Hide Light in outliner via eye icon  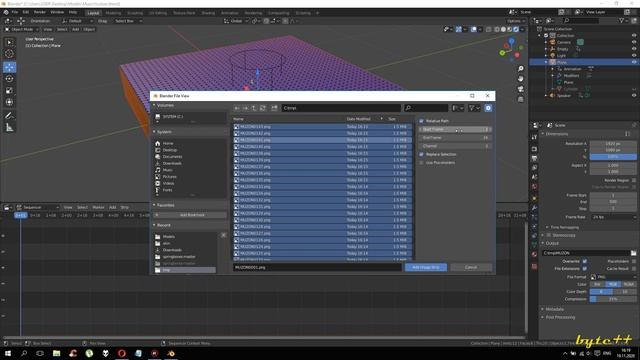[634, 55]
